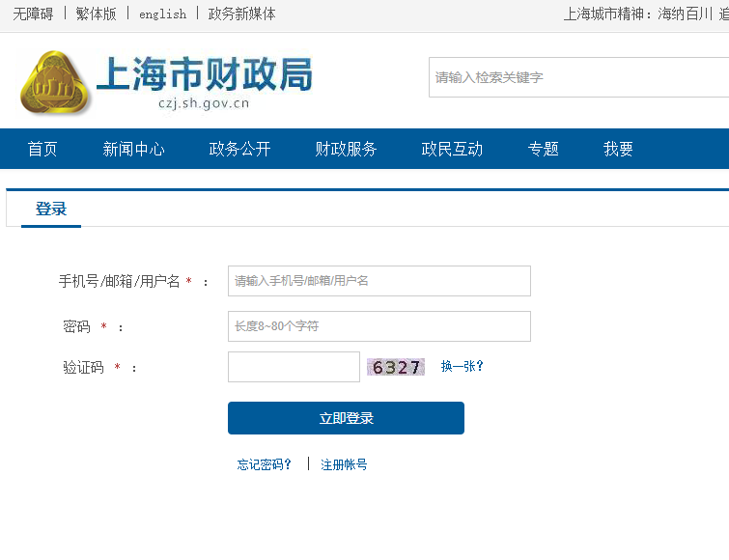Open the 忘记密码? link
This screenshot has width=729, height=560.
click(265, 464)
